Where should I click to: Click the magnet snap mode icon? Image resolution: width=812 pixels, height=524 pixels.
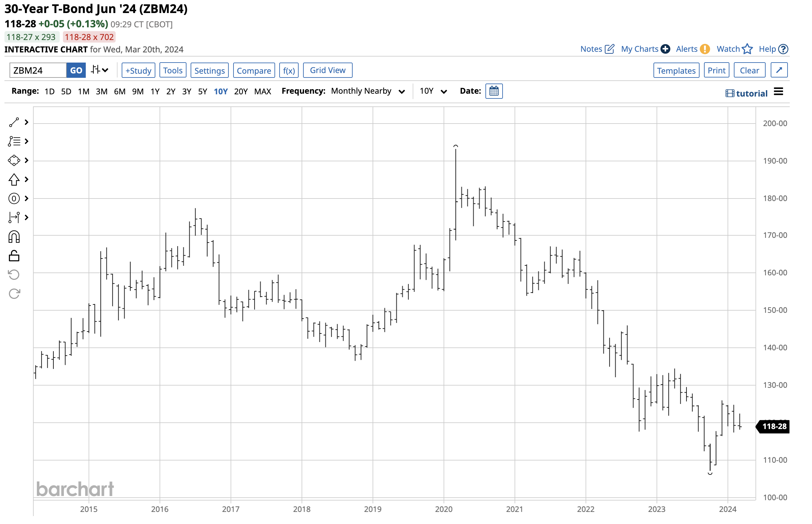pyautogui.click(x=14, y=237)
